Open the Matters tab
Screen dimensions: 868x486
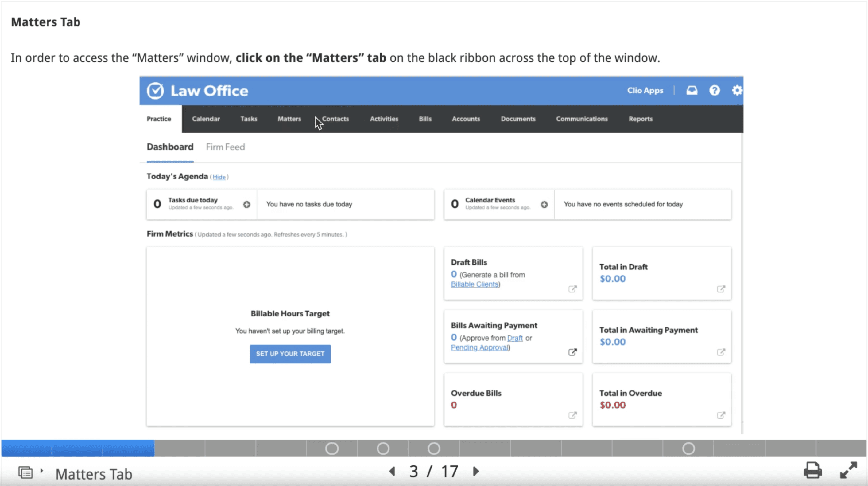click(x=289, y=119)
